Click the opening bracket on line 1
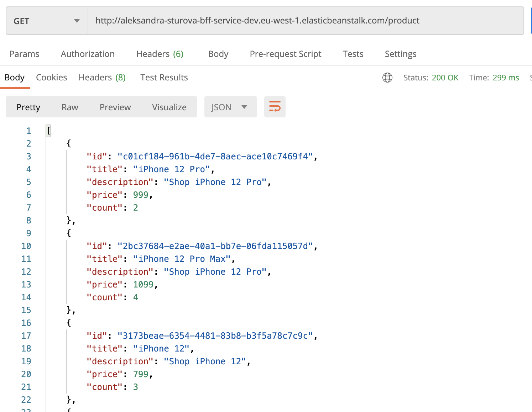The height and width of the screenshot is (412, 532). (x=48, y=131)
